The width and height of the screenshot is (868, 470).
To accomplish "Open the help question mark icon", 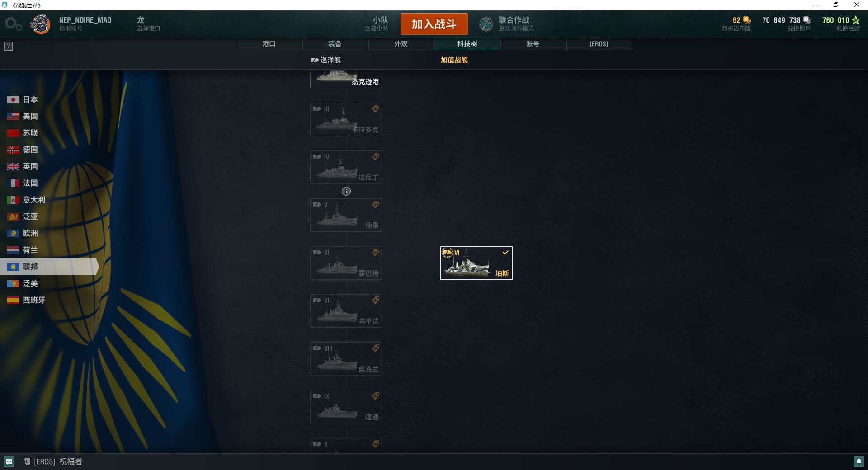I will point(9,46).
